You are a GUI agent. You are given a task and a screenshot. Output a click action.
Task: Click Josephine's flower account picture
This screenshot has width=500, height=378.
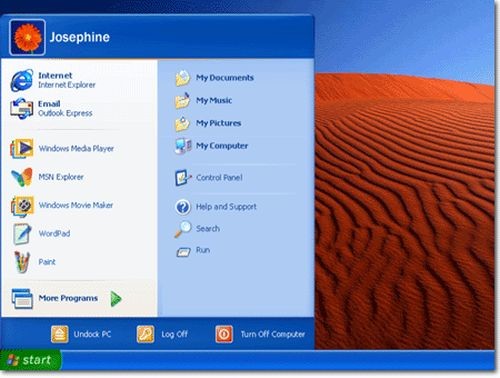point(27,37)
